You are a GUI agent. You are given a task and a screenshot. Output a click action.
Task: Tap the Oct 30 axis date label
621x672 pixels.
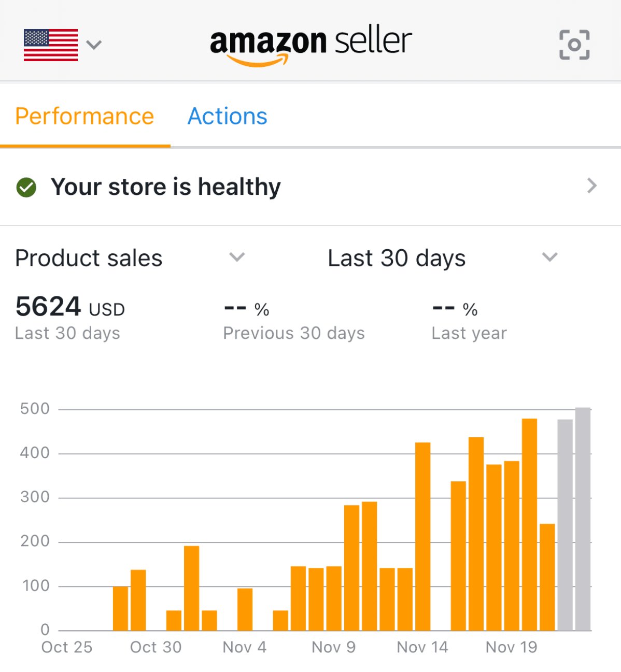[x=156, y=647]
